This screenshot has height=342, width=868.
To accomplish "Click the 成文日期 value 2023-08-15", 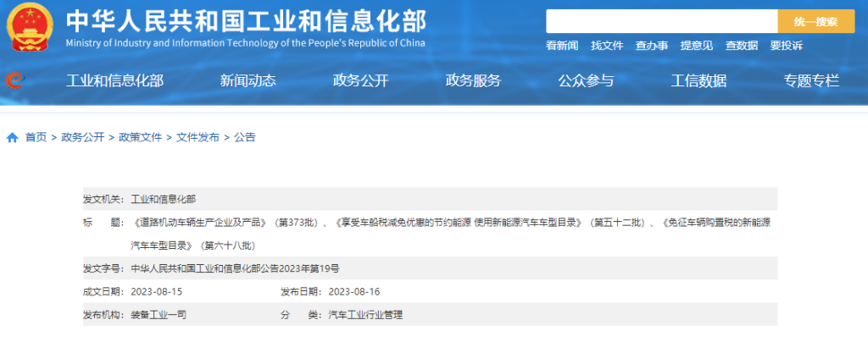I will [x=157, y=292].
